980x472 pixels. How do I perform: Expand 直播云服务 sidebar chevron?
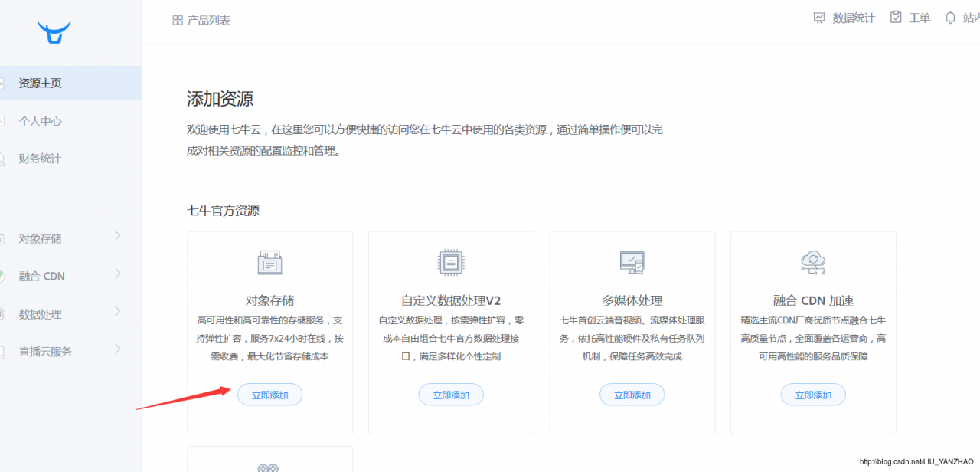tap(118, 349)
